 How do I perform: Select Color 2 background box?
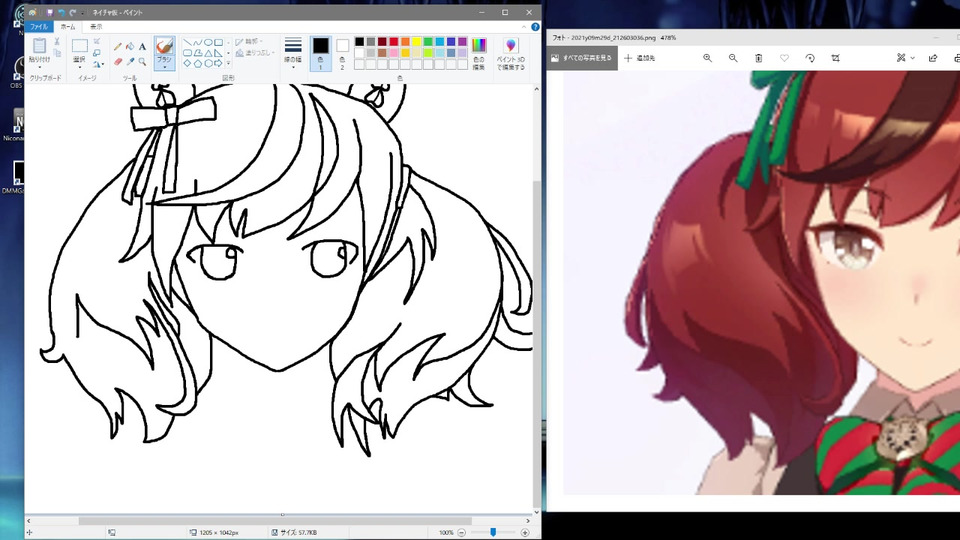(342, 53)
